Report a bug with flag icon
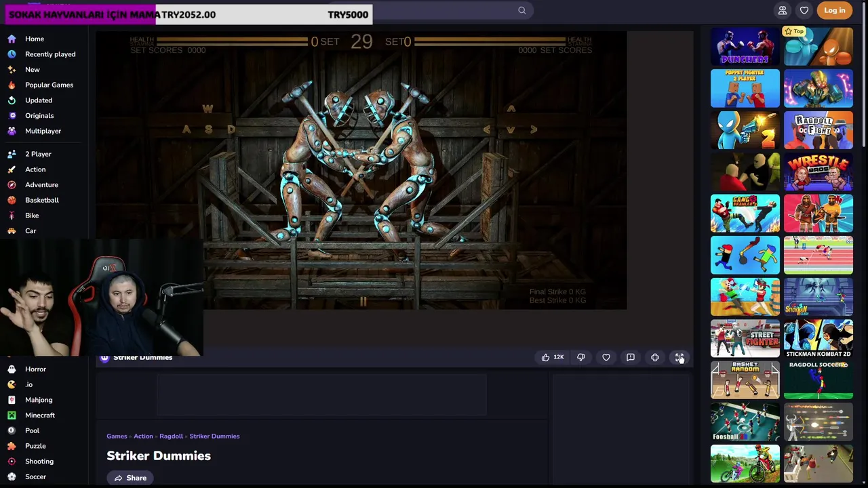868x488 pixels. point(631,357)
